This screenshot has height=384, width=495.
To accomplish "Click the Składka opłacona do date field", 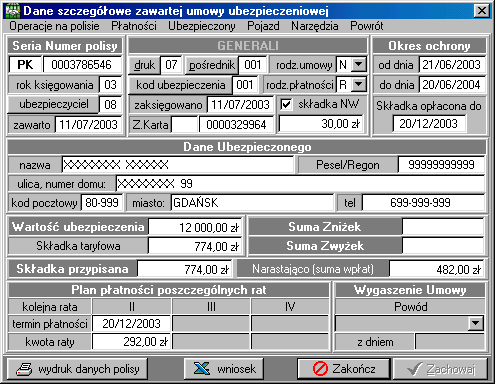I will click(429, 124).
